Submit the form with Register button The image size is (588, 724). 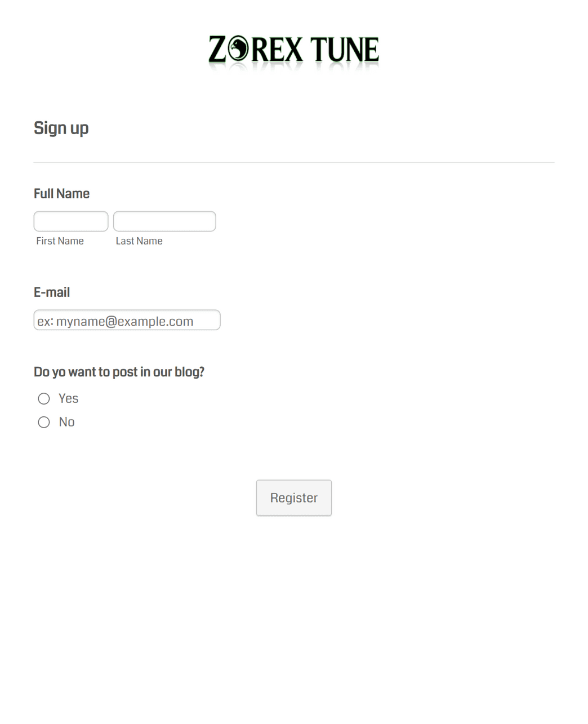point(294,498)
